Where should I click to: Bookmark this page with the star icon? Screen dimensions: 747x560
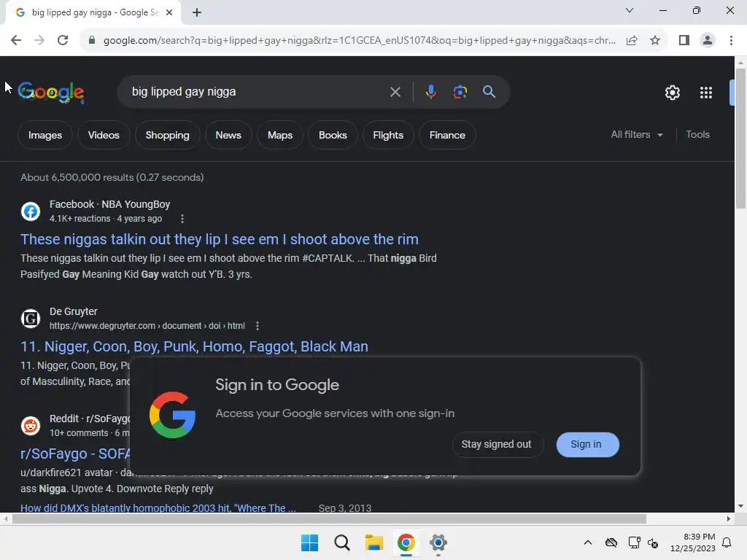coord(655,41)
